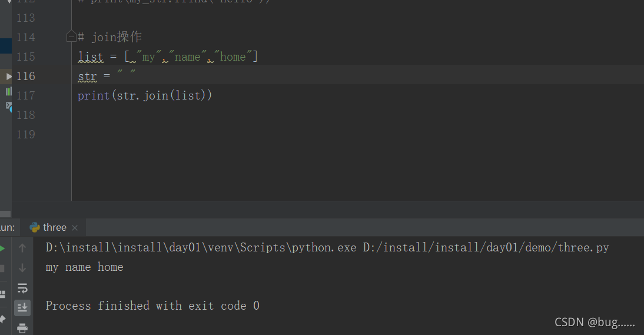Click 'join' in str.join(list) call
644x335 pixels.
click(155, 95)
